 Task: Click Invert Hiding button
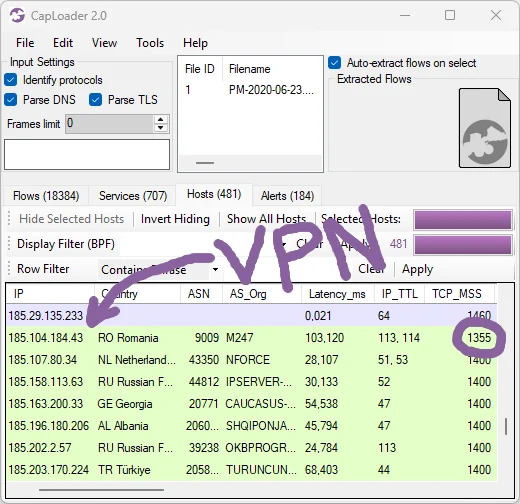point(175,219)
